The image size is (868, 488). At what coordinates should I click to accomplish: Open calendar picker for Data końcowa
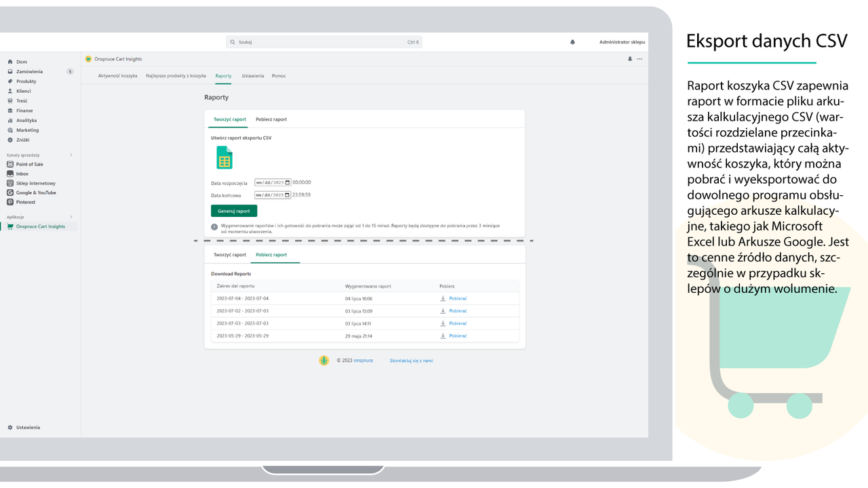(x=288, y=195)
